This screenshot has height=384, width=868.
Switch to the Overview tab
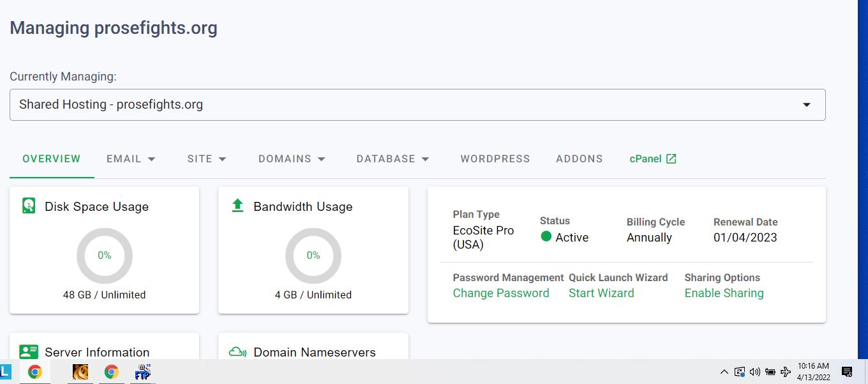pyautogui.click(x=52, y=158)
